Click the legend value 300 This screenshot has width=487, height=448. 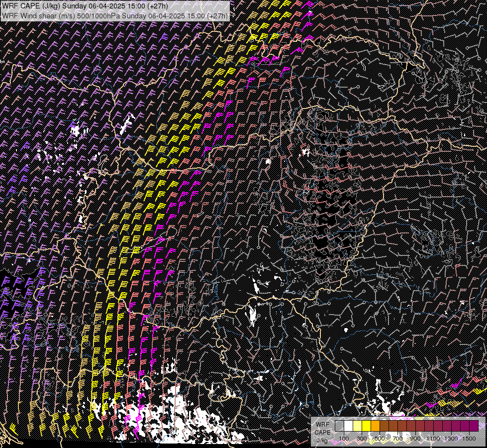click(x=362, y=439)
